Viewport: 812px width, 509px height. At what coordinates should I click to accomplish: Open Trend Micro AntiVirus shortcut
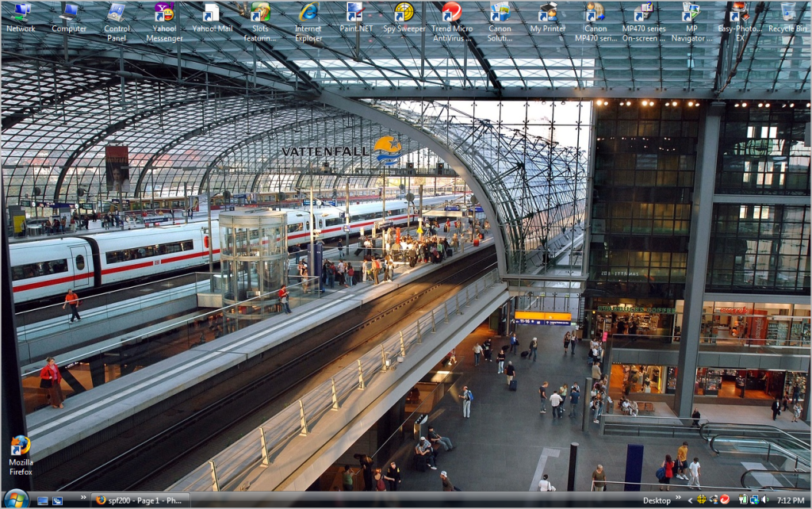(451, 14)
